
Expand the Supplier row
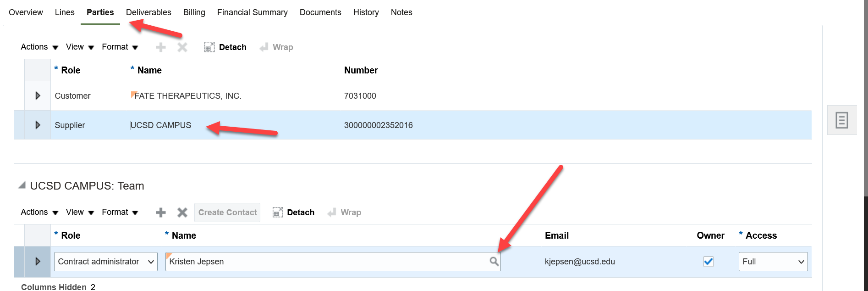pos(38,125)
